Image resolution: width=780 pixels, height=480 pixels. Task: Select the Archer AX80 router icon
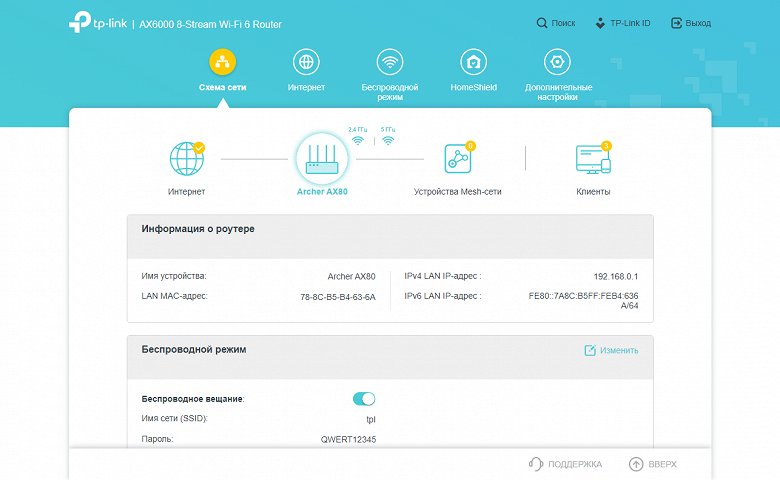pyautogui.click(x=322, y=159)
